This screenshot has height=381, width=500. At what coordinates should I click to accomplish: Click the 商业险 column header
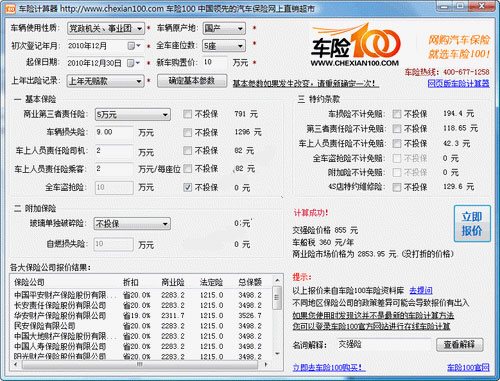coord(173,282)
